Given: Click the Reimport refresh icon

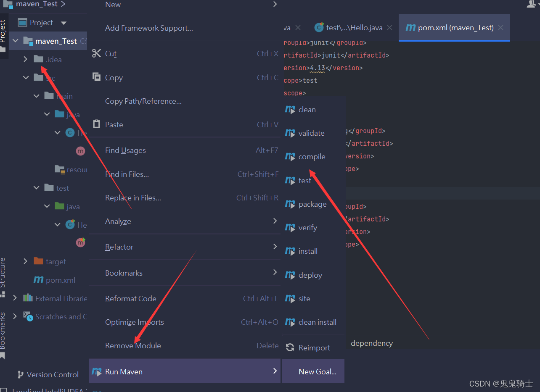Looking at the screenshot, I should coord(290,347).
